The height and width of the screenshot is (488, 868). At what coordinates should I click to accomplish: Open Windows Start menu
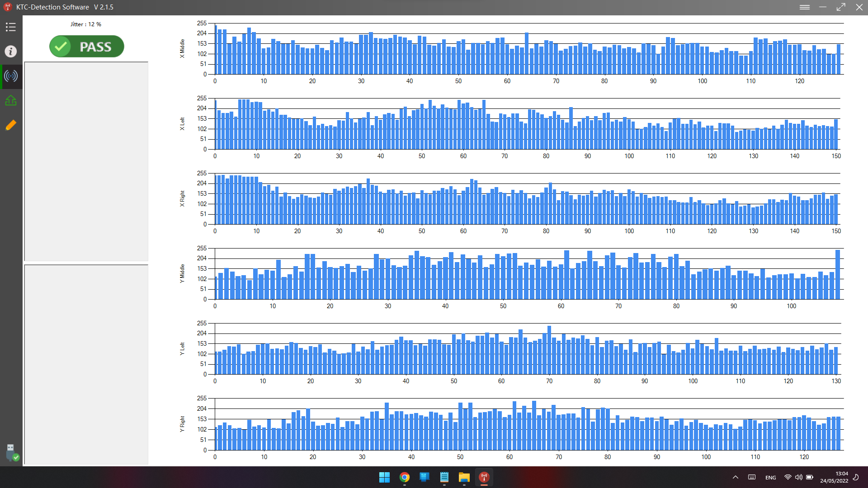tap(384, 477)
